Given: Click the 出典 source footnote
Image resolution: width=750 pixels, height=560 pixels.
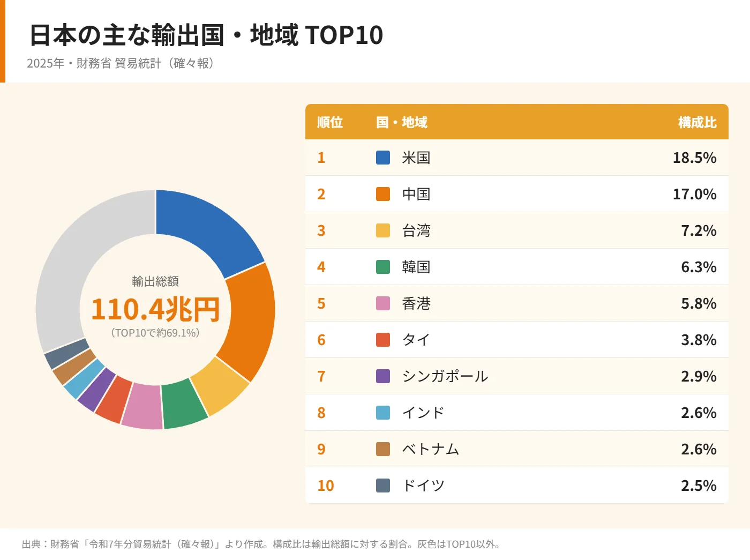Looking at the screenshot, I should (x=261, y=544).
